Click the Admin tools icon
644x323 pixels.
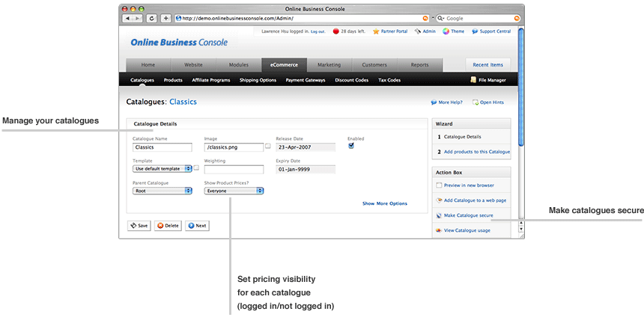pyautogui.click(x=417, y=31)
